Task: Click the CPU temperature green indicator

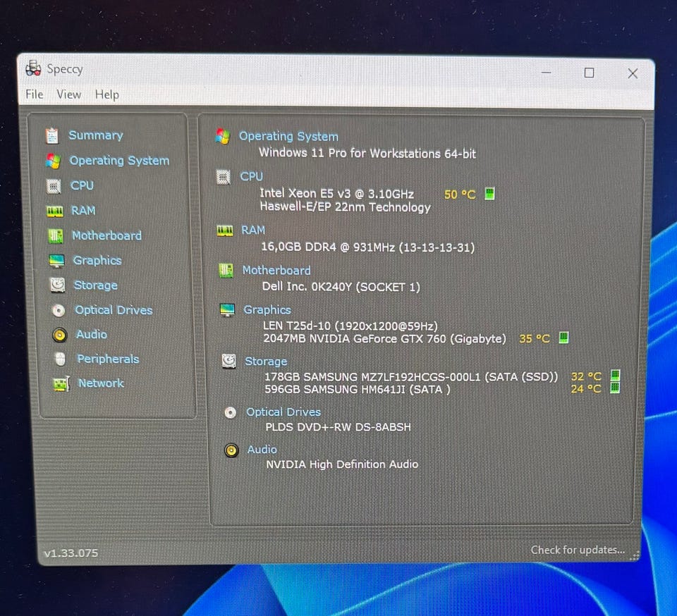Action: tap(489, 194)
